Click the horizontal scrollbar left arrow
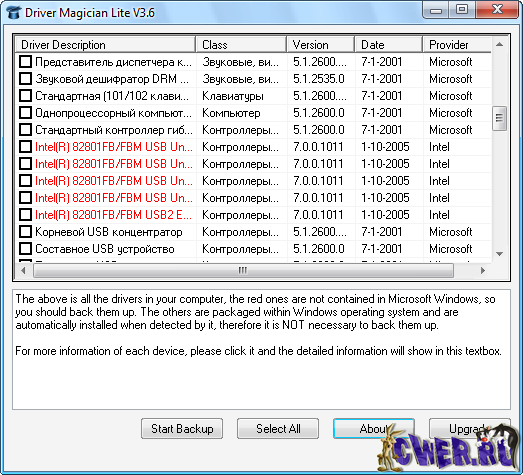This screenshot has width=523, height=475. 23,271
